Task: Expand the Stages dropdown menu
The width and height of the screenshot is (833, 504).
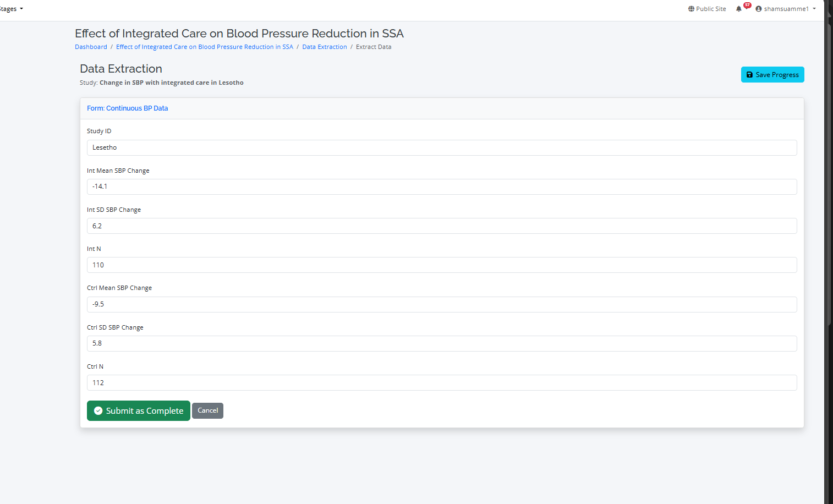Action: click(x=11, y=9)
